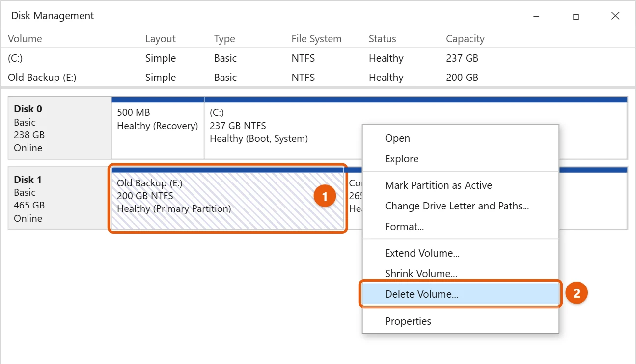
Task: Click NTFS cell in the Old Backup (E:) row
Action: 303,78
